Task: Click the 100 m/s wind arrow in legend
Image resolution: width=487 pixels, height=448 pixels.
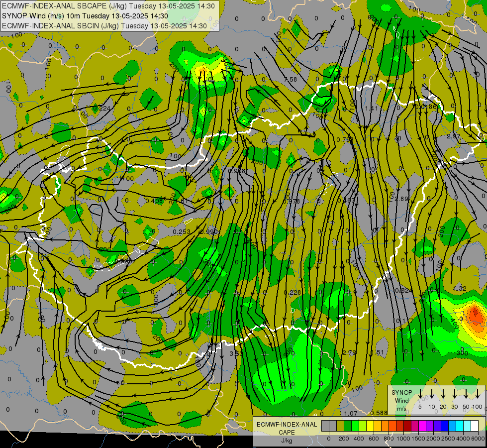Action: (478, 394)
